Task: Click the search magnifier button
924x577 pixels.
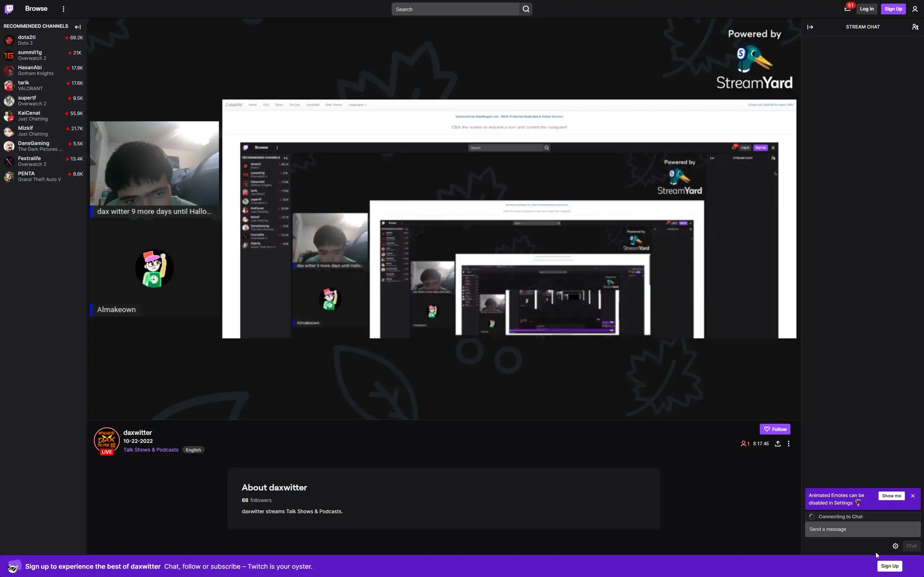Action: click(526, 9)
